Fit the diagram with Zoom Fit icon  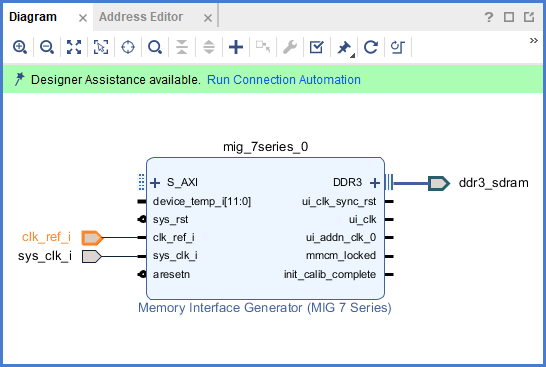pyautogui.click(x=74, y=47)
